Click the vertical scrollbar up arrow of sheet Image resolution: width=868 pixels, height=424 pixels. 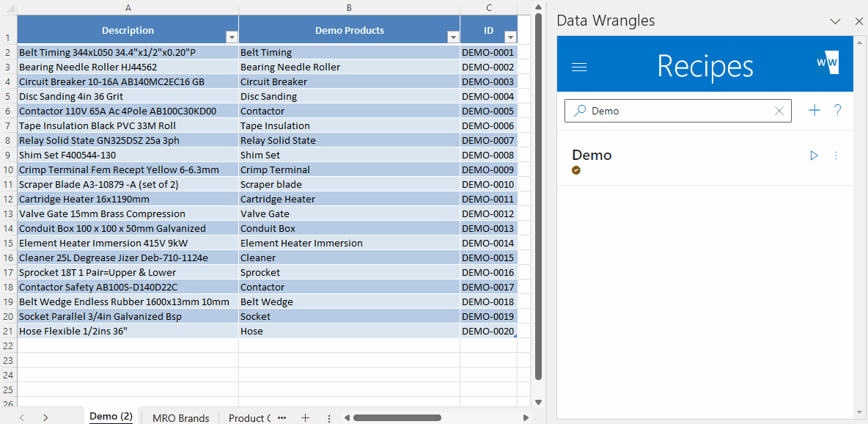pyautogui.click(x=538, y=6)
